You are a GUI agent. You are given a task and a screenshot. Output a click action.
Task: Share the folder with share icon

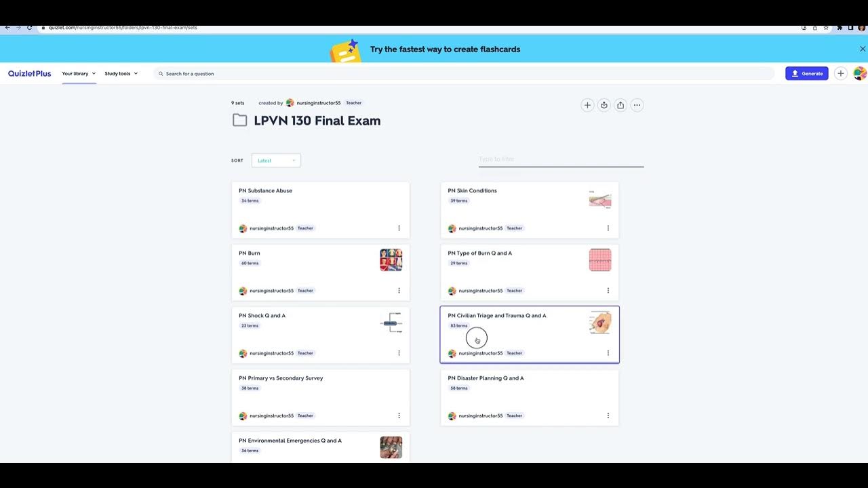[620, 105]
